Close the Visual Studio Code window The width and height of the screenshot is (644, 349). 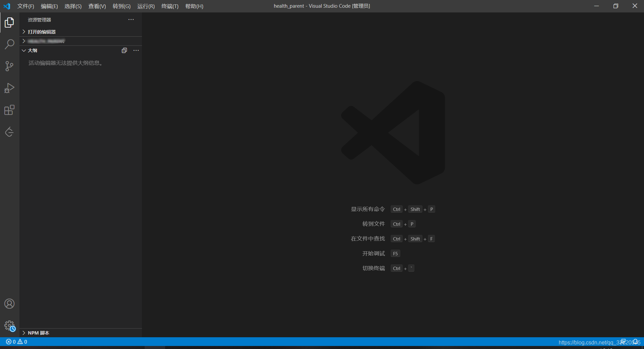635,6
